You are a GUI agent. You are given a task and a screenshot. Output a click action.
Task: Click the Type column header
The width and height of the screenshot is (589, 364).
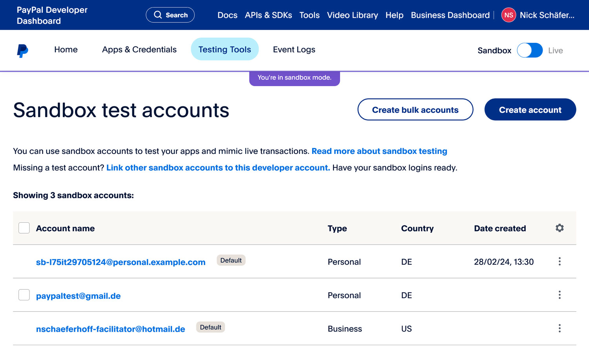point(337,229)
